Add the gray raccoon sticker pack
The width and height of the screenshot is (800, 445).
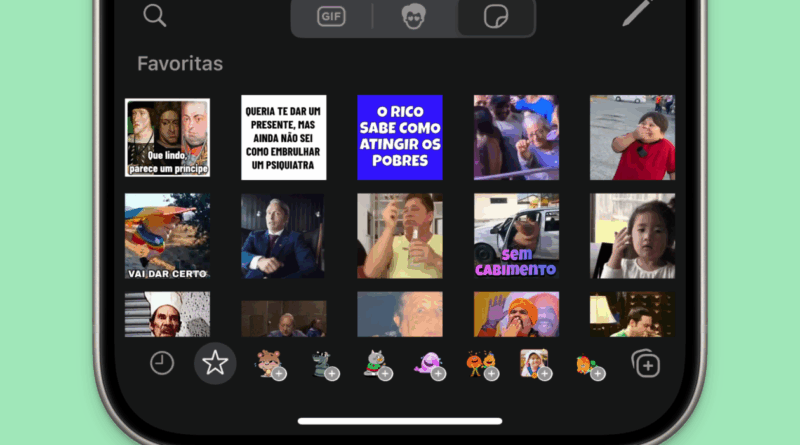[x=325, y=365]
